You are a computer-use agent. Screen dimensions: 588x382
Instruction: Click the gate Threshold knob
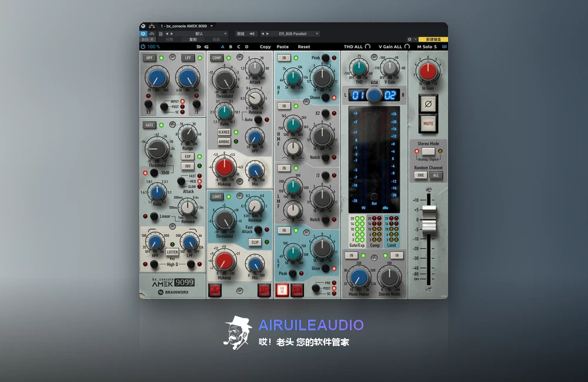coord(157,149)
